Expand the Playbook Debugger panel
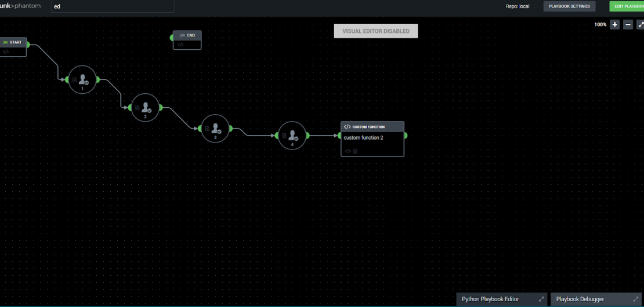Image resolution: width=644 pixels, height=307 pixels. tap(637, 299)
